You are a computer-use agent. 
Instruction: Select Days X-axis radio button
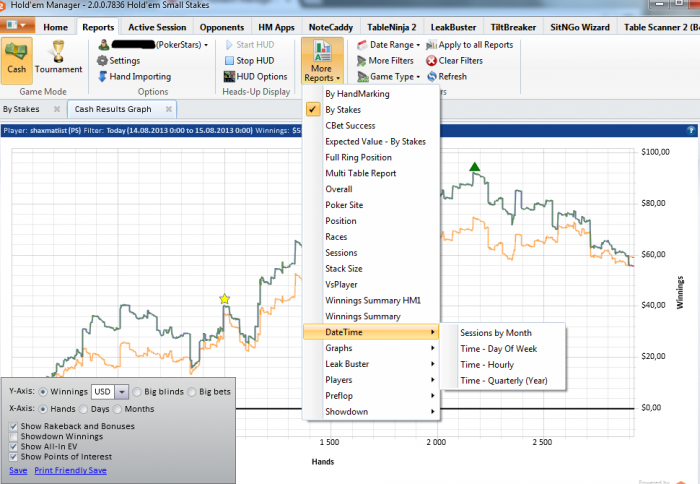(x=83, y=409)
